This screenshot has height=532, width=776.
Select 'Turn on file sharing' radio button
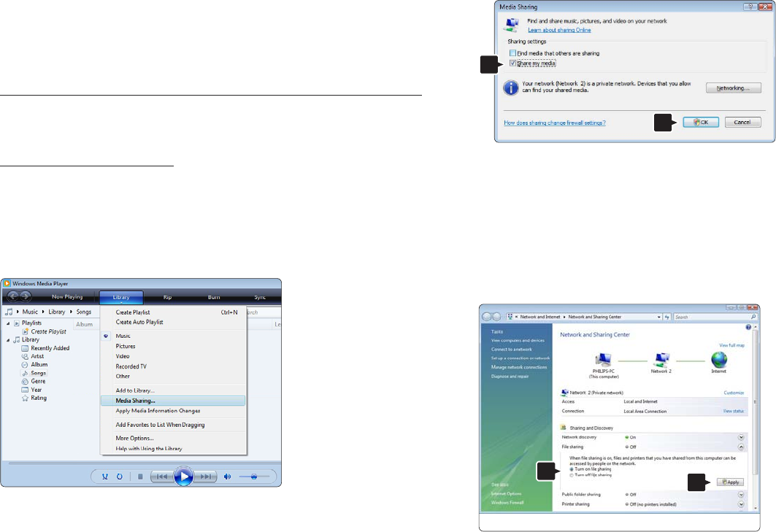pos(572,469)
